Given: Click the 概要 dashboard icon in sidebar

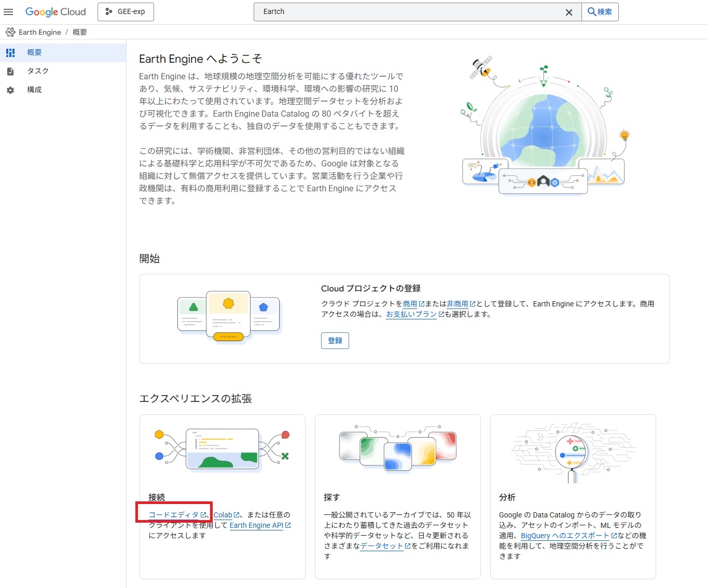Looking at the screenshot, I should tap(10, 52).
